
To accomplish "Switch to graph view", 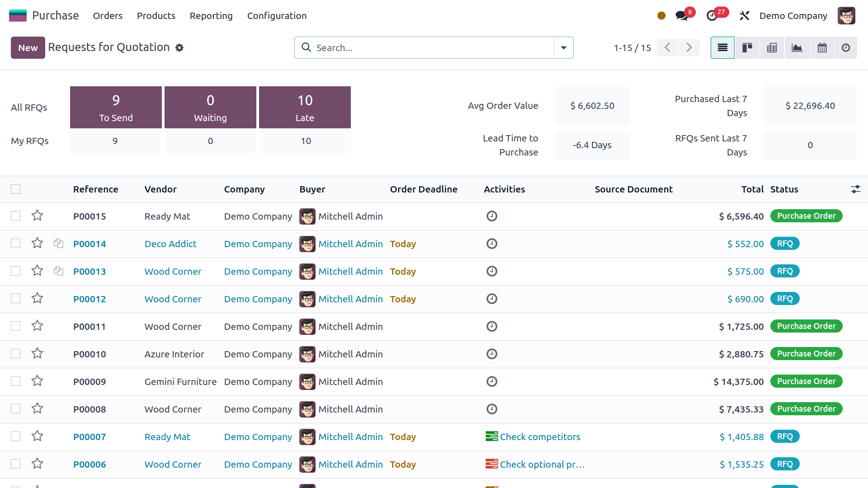I will (797, 47).
